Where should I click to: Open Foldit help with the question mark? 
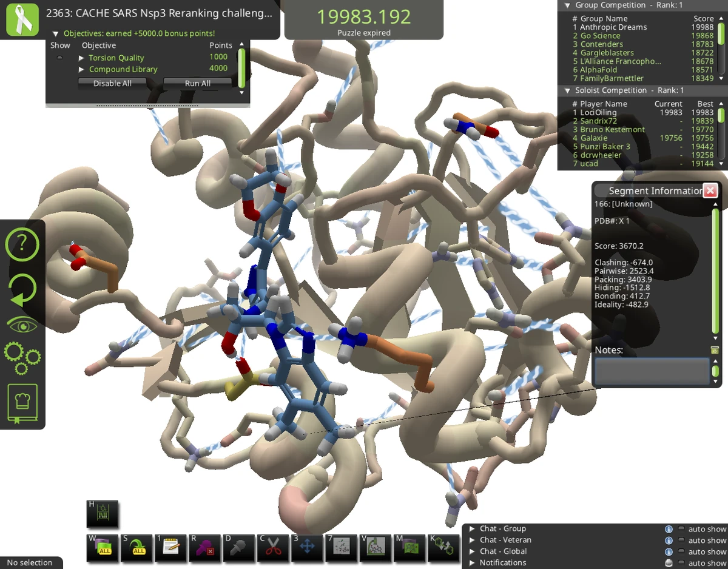tap(22, 244)
